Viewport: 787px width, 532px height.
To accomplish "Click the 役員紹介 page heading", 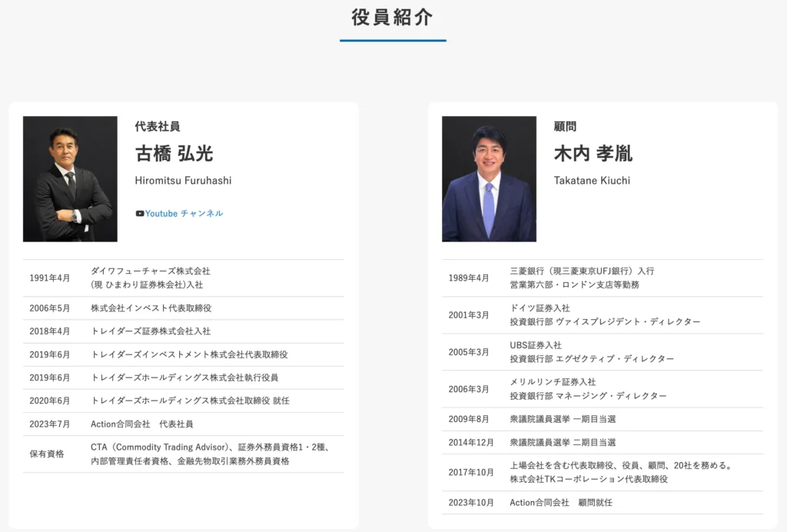I will click(x=393, y=18).
